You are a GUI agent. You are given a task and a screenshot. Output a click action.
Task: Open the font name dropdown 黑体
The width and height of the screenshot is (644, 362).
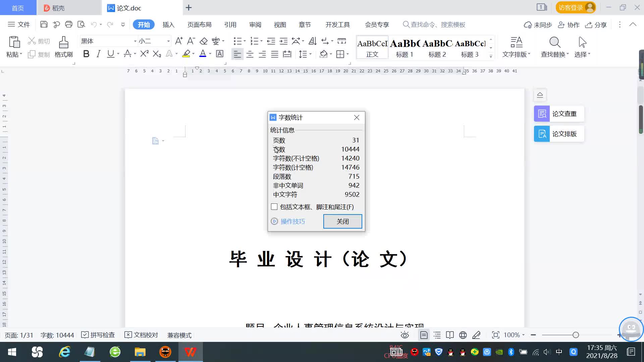click(x=135, y=41)
